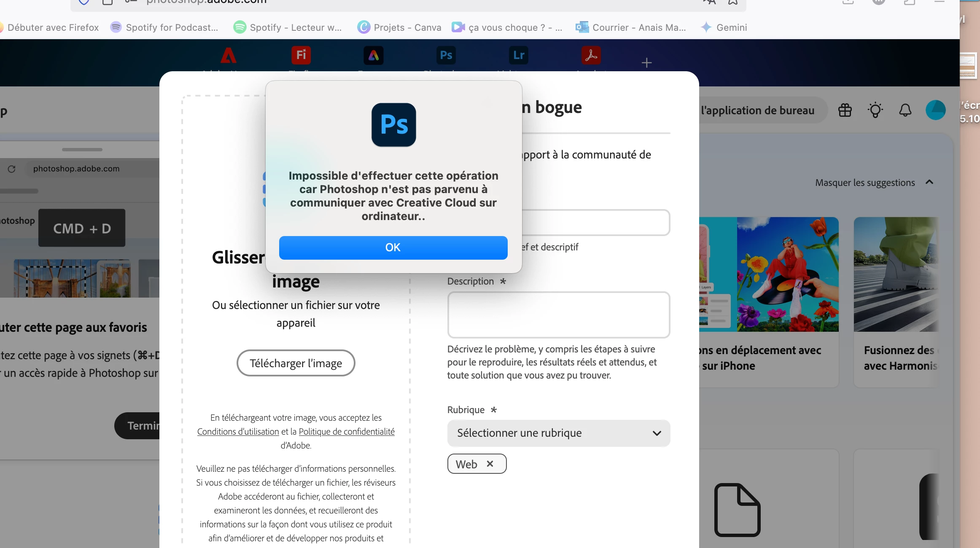
Task: Click the Photoshop Ps icon in app bar
Action: click(x=446, y=55)
